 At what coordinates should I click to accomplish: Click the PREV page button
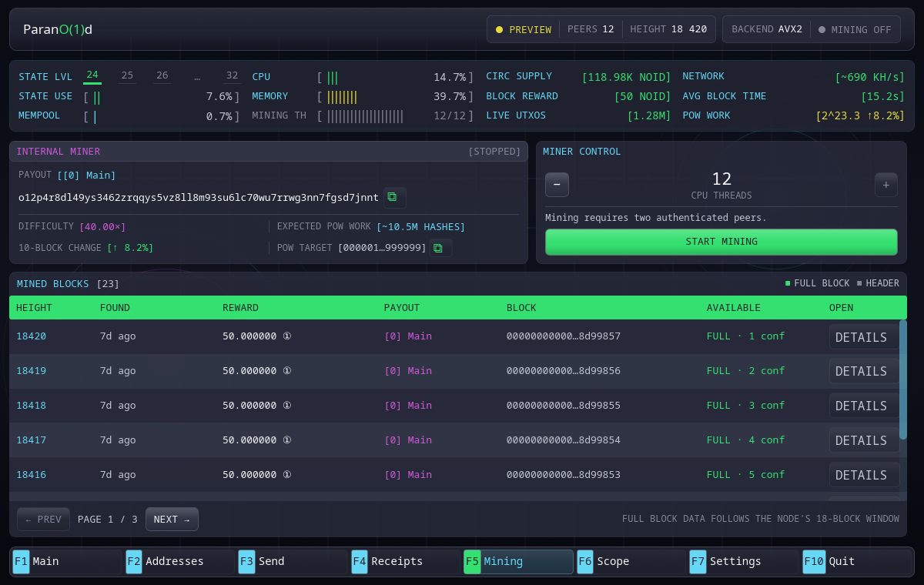click(x=43, y=520)
